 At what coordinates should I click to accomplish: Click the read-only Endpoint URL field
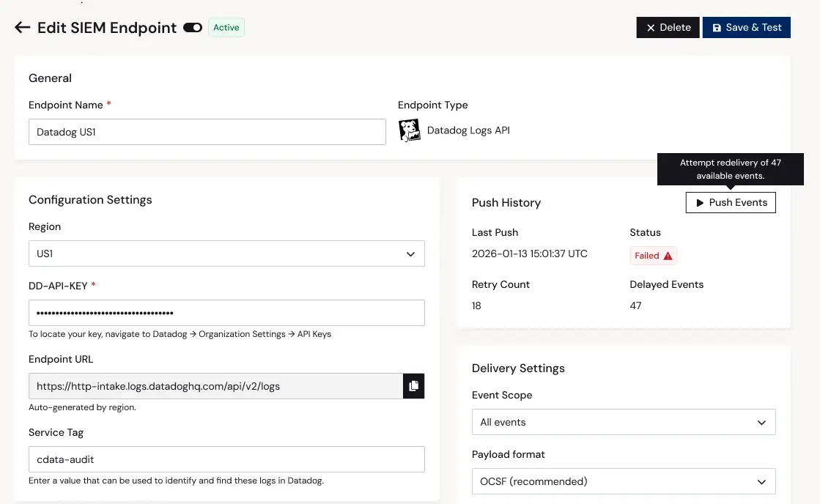pyautogui.click(x=216, y=386)
